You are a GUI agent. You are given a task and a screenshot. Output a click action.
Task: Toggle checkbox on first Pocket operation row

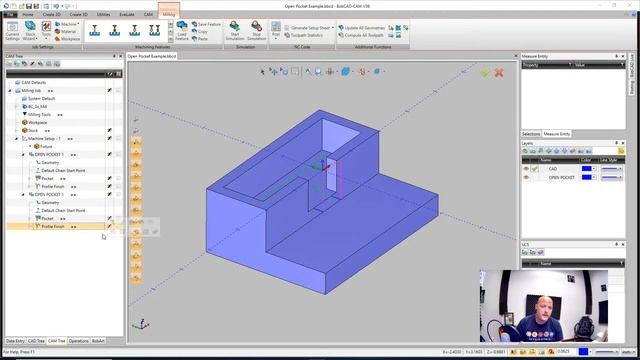coord(118,178)
